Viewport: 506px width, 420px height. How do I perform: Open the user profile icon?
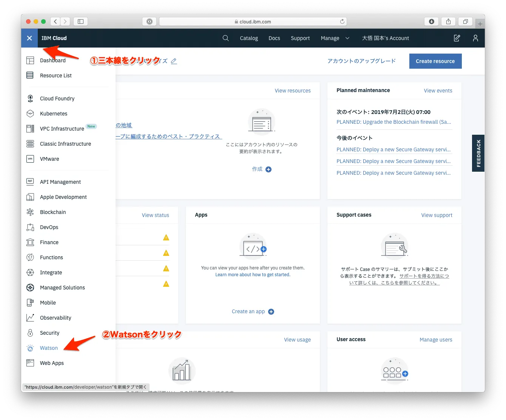[475, 38]
